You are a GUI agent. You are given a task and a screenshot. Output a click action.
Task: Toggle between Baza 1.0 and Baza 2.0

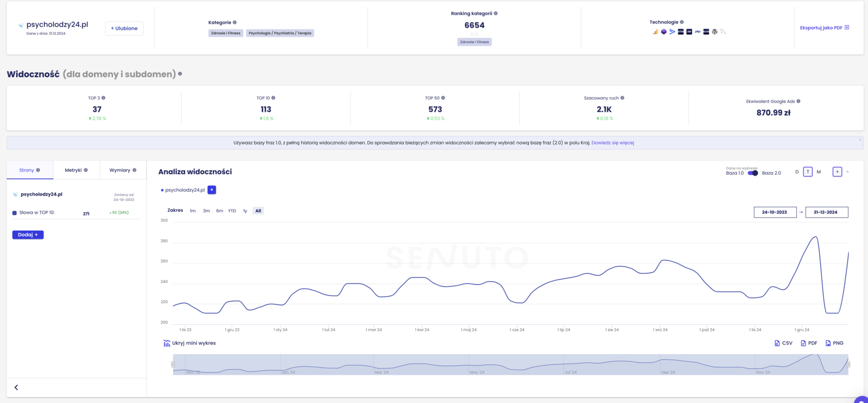[752, 173]
